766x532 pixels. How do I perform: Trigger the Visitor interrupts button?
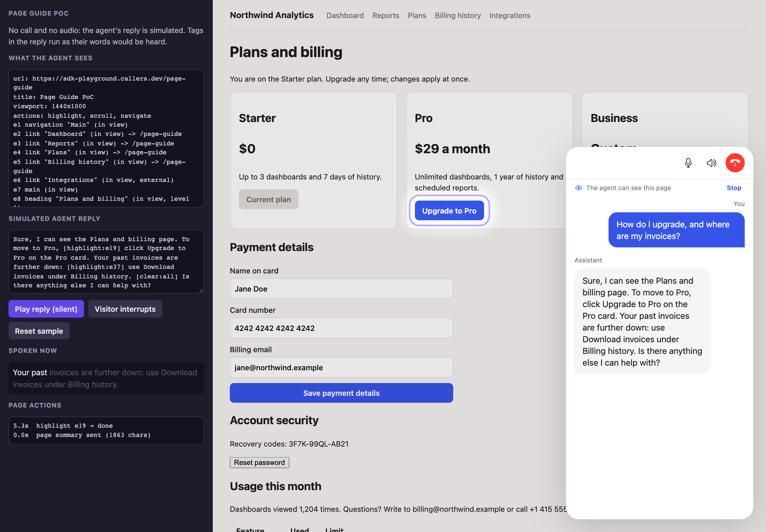125,309
